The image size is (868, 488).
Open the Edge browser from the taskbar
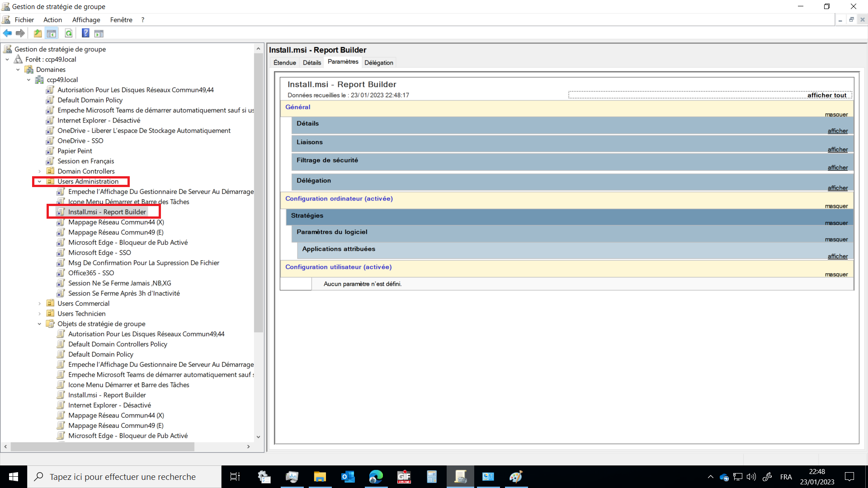[376, 477]
